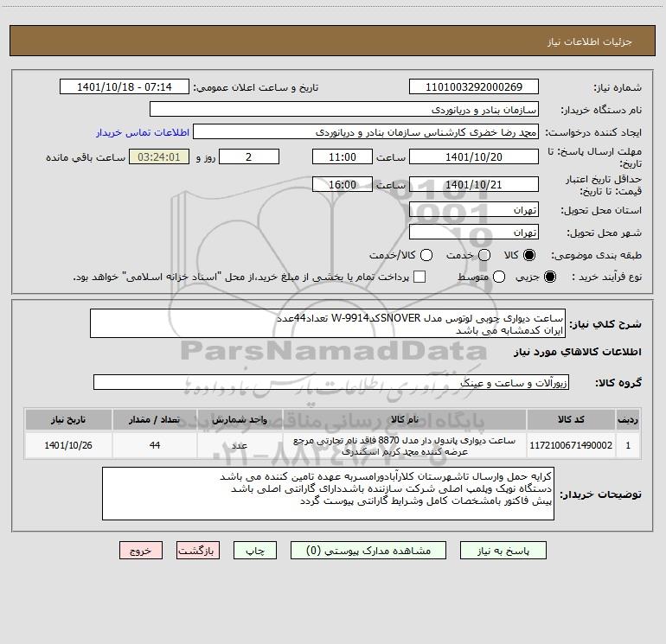This screenshot has width=666, height=644.
Task: Click the شماره نیاز field 1101003292000269
Action: (474, 86)
